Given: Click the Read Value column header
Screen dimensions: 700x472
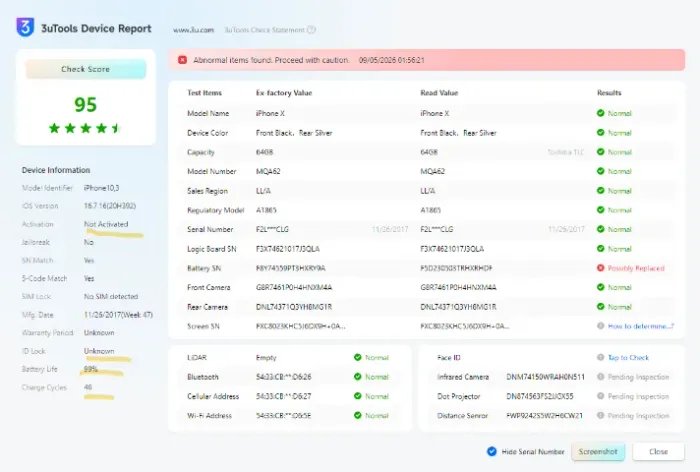Looking at the screenshot, I should point(439,93).
